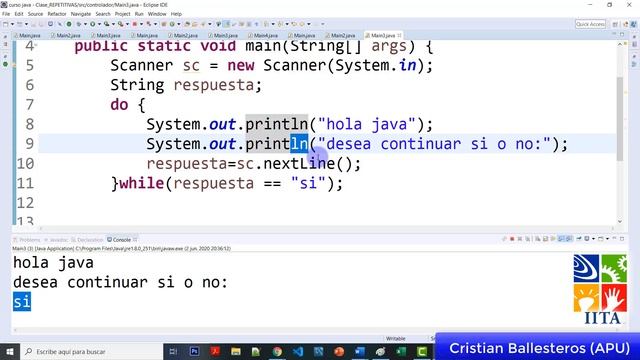
Task: Click Remove Launch icon in Console toolbar
Action: 520,239
